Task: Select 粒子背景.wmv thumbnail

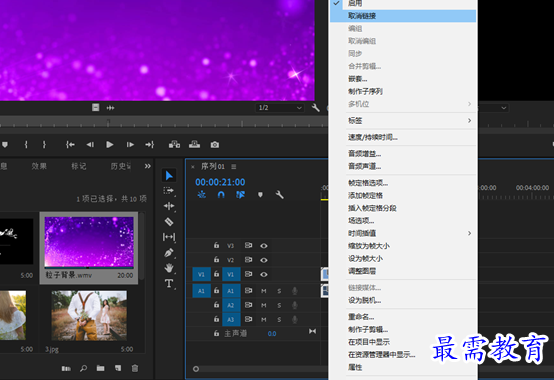Action: pyautogui.click(x=89, y=242)
